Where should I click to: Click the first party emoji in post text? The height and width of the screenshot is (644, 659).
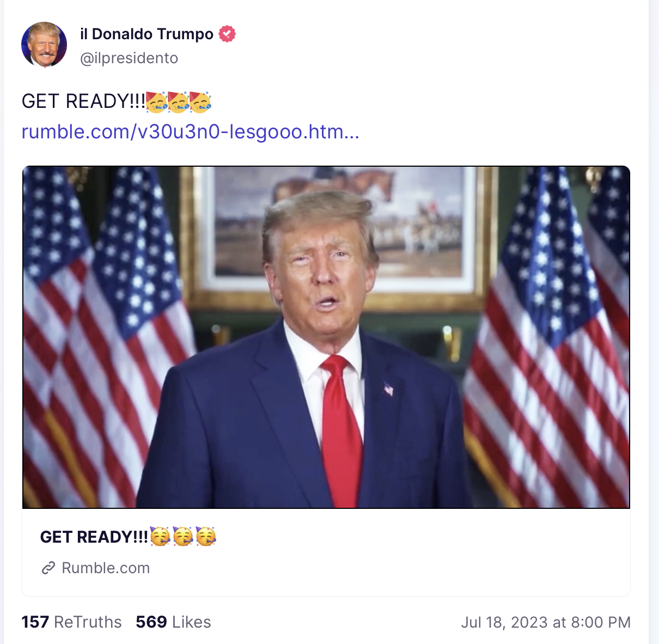click(157, 102)
